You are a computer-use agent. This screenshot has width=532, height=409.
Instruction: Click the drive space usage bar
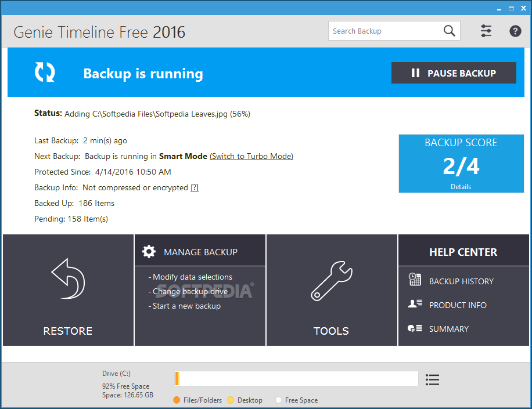(296, 378)
